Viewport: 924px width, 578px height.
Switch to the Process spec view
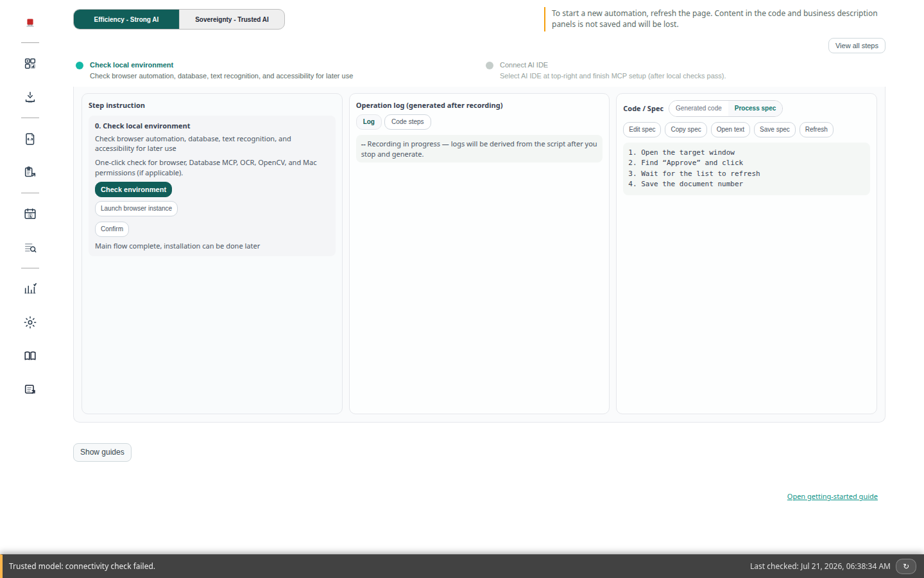pyautogui.click(x=755, y=109)
